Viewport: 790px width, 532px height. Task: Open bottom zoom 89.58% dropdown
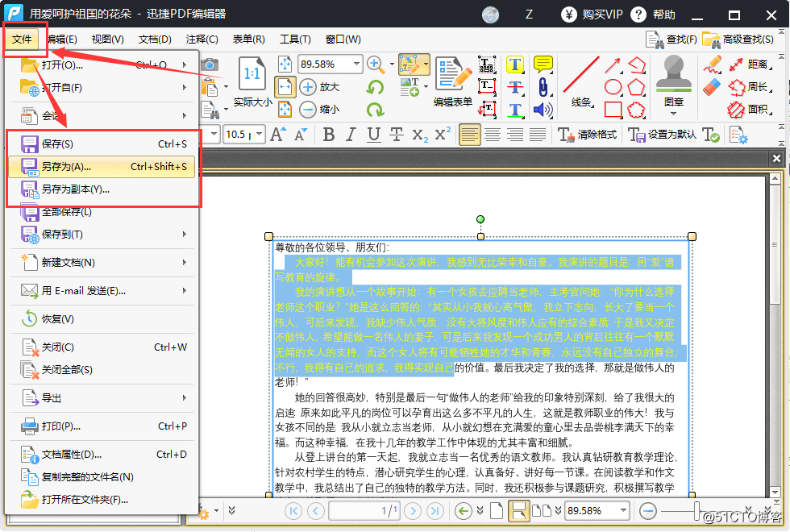[623, 510]
